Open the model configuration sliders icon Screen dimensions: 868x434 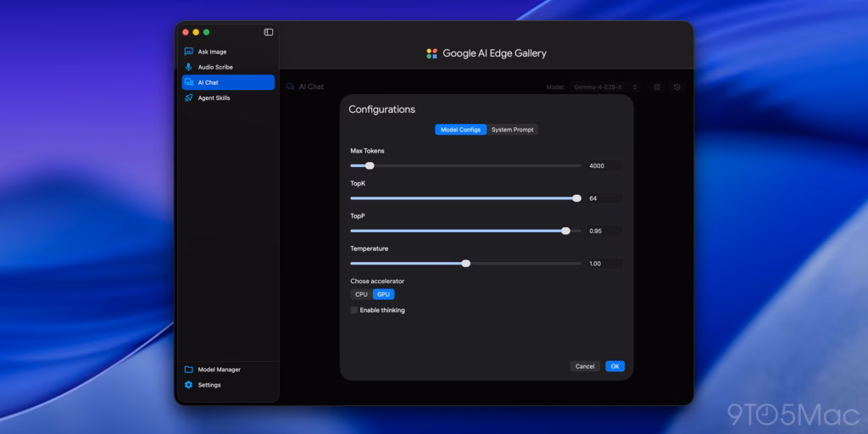pos(657,87)
